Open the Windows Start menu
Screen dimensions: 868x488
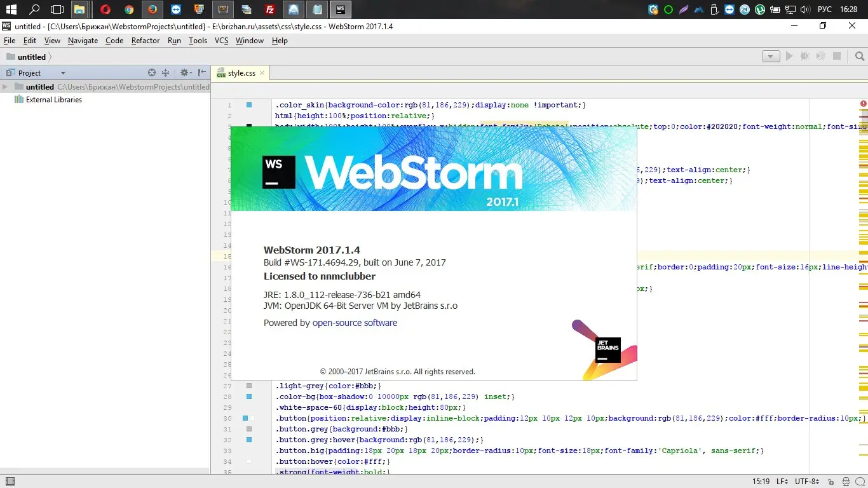point(11,10)
